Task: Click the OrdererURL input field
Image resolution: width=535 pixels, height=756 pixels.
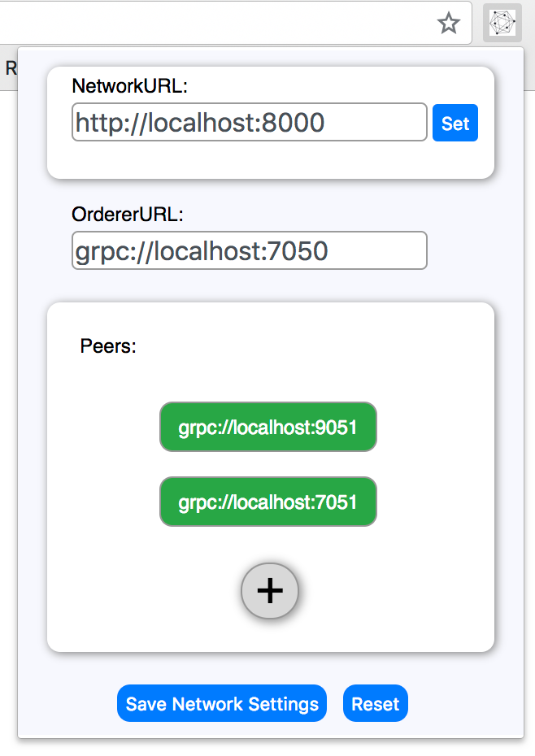Action: point(249,250)
